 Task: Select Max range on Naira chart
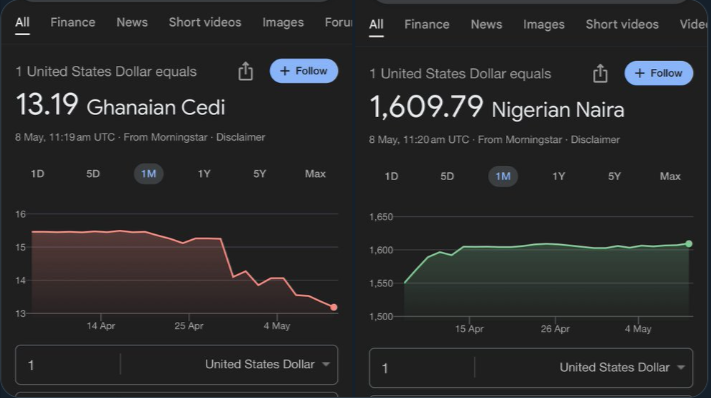670,176
